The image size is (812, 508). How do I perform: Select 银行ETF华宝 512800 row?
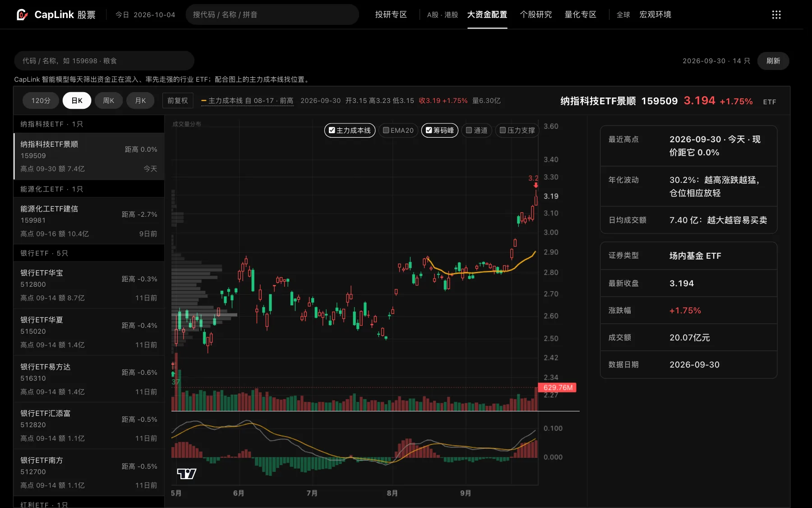(89, 285)
